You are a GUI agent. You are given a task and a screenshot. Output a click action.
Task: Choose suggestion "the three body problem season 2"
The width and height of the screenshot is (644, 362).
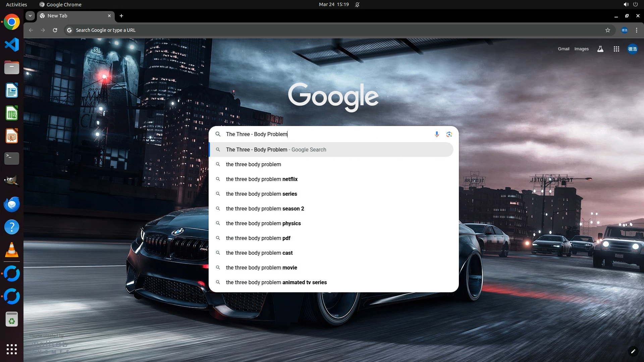pos(265,208)
